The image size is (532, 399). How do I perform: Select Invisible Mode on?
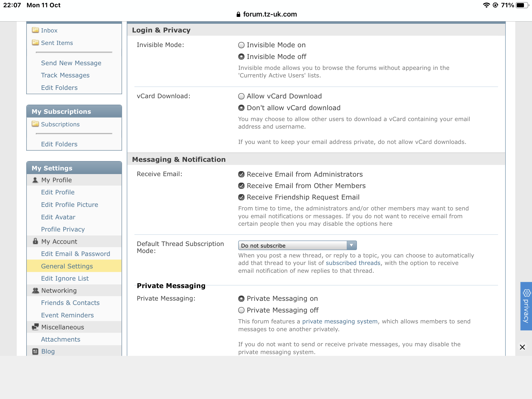click(x=241, y=45)
